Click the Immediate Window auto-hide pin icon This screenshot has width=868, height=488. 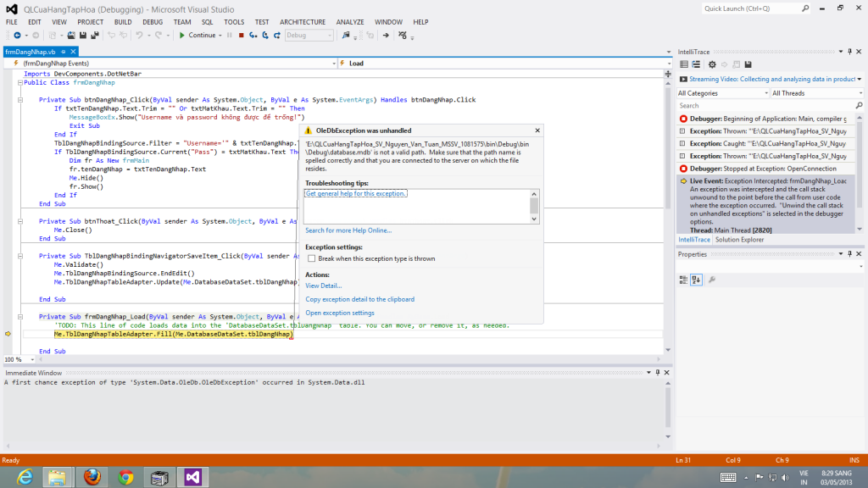pyautogui.click(x=658, y=373)
